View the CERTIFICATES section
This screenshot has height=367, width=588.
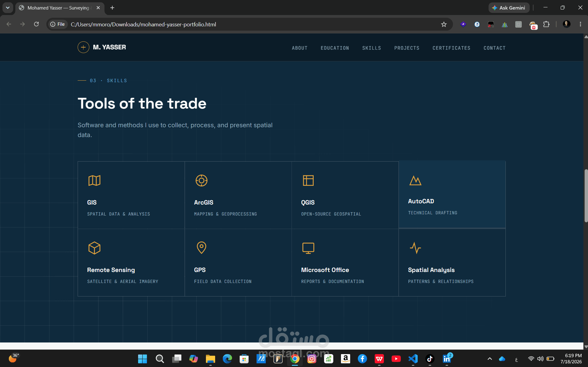pyautogui.click(x=451, y=48)
